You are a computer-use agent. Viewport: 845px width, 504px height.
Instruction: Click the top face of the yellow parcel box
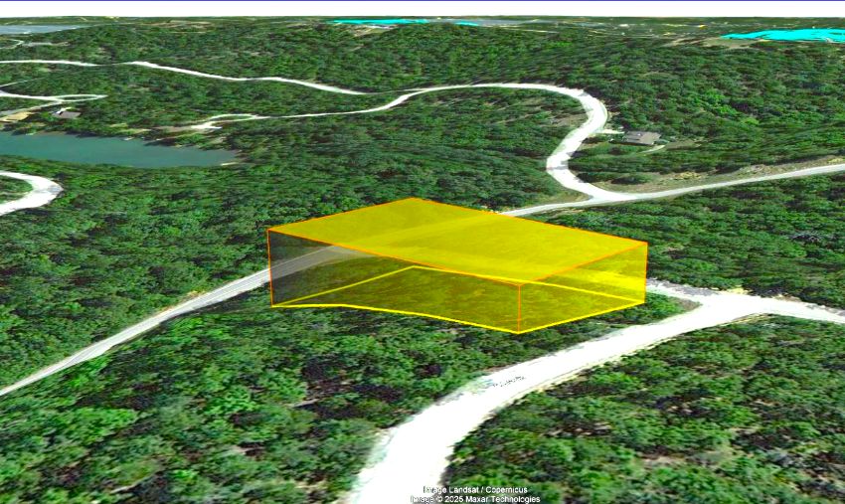coord(458,240)
